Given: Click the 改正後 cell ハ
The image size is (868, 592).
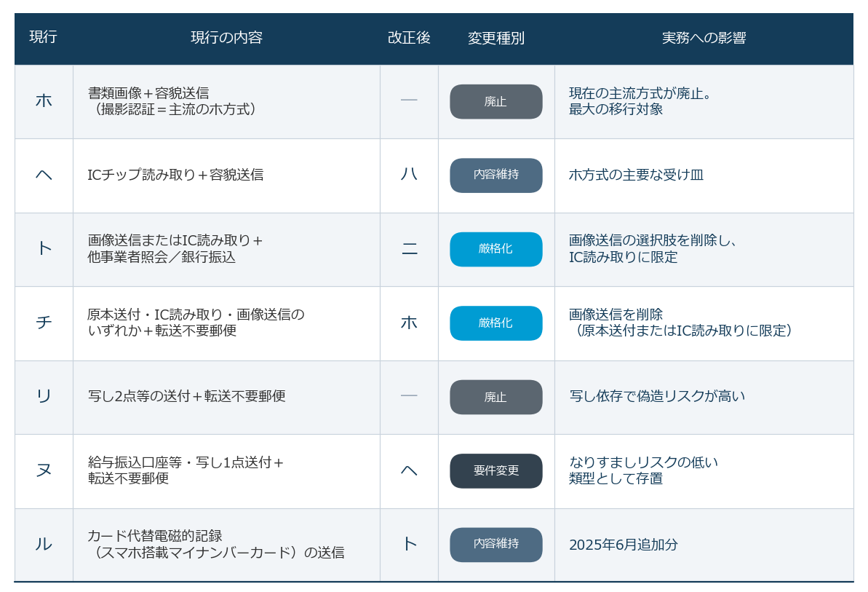Looking at the screenshot, I should [409, 175].
